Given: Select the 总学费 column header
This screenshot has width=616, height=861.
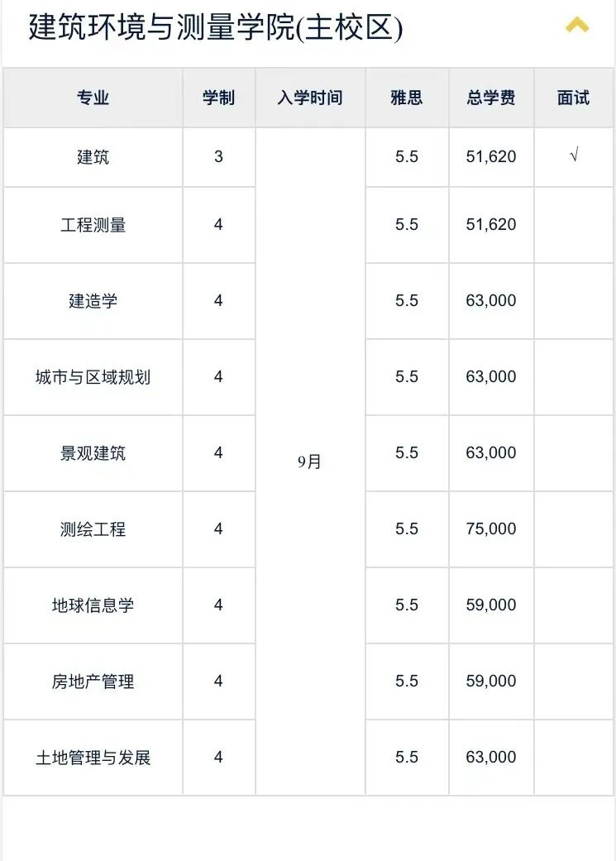Looking at the screenshot, I should coord(491,98).
